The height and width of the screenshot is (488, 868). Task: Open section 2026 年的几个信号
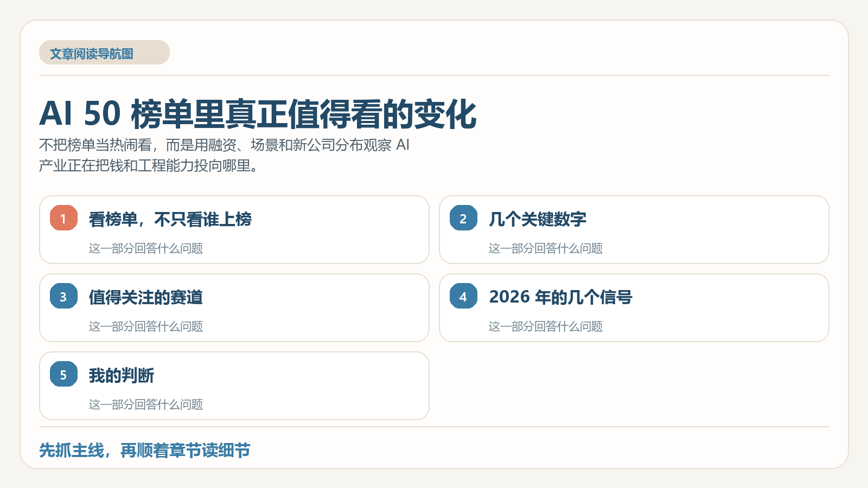click(x=634, y=308)
